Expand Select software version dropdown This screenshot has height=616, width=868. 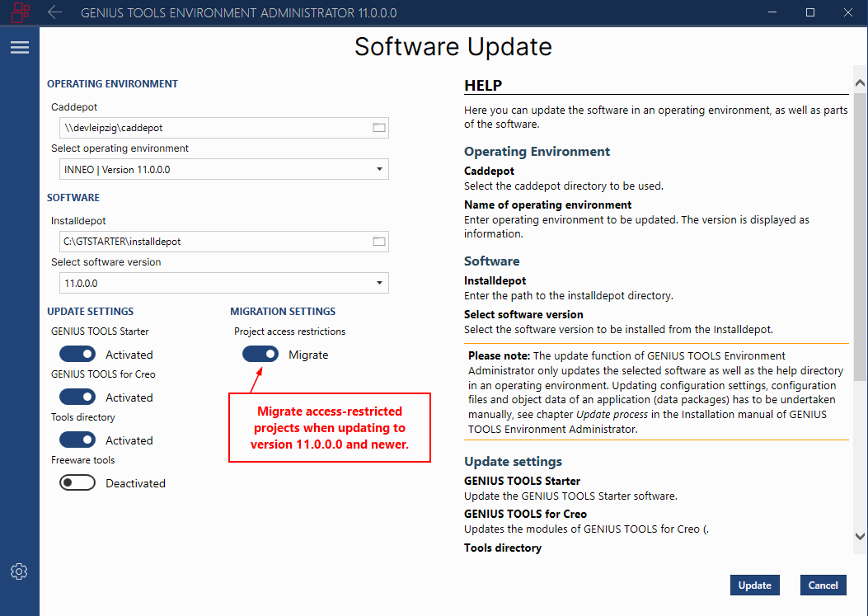[223, 283]
